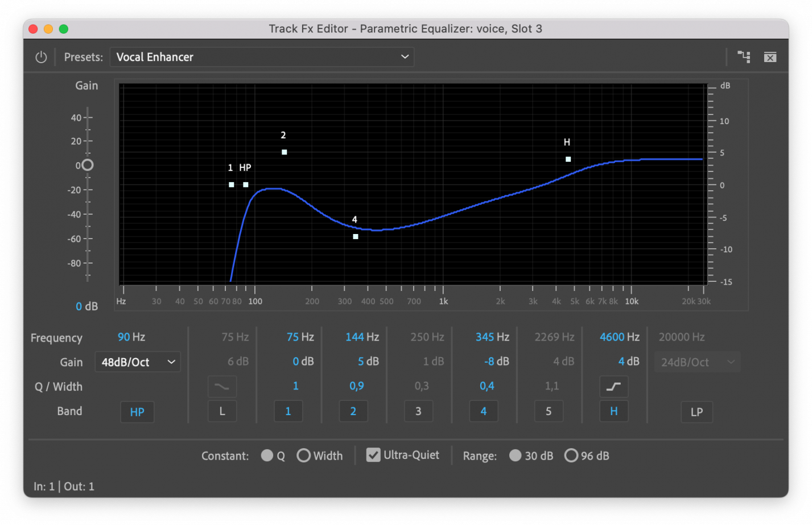Click the 144 Hz frequency value for band 2
The width and height of the screenshot is (812, 525).
point(362,337)
